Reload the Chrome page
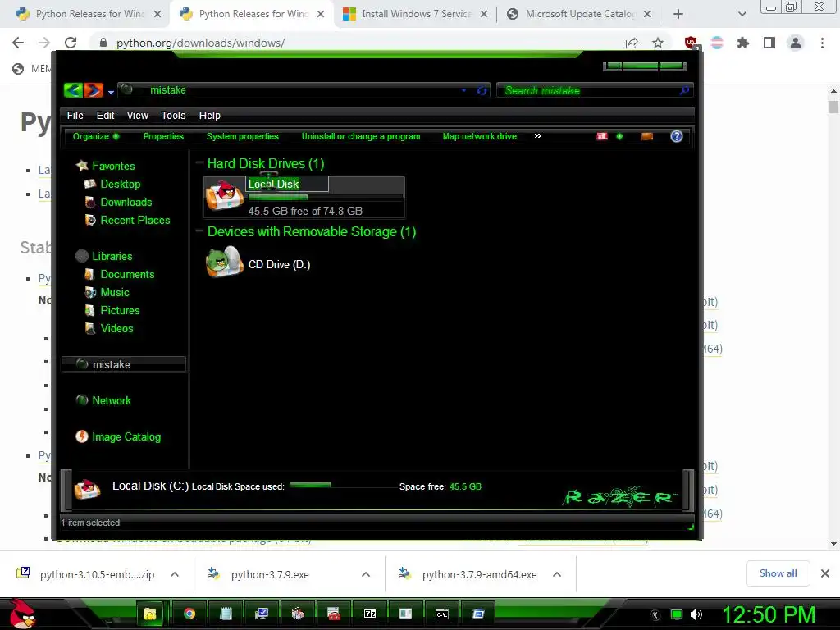Viewport: 840px width, 630px height. click(71, 43)
